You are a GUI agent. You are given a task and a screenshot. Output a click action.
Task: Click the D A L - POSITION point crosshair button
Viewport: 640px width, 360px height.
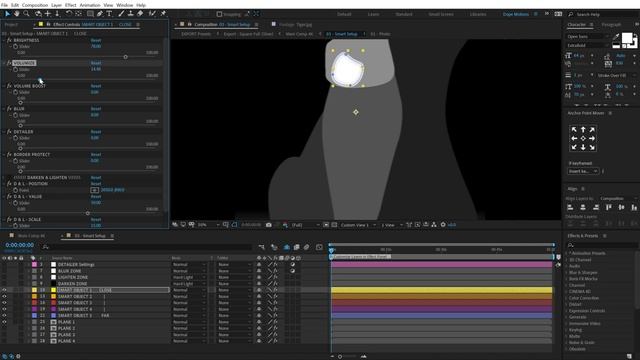(94, 190)
